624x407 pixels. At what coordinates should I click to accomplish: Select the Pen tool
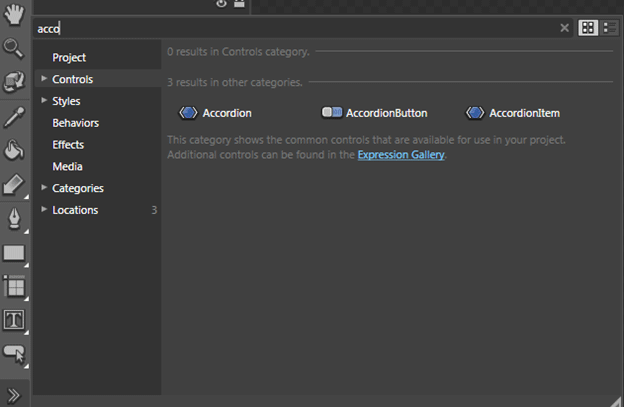(x=14, y=219)
